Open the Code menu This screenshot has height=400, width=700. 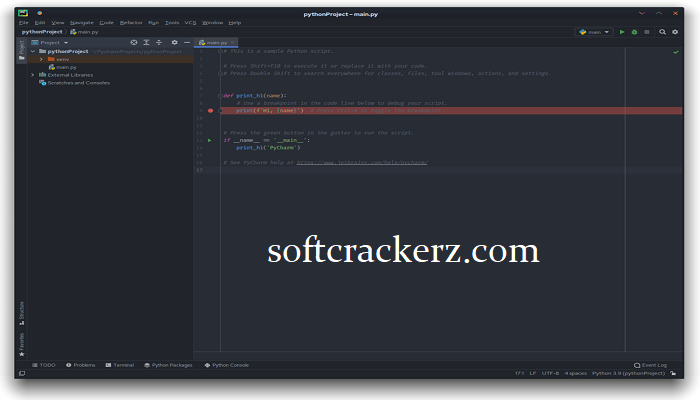(x=106, y=23)
